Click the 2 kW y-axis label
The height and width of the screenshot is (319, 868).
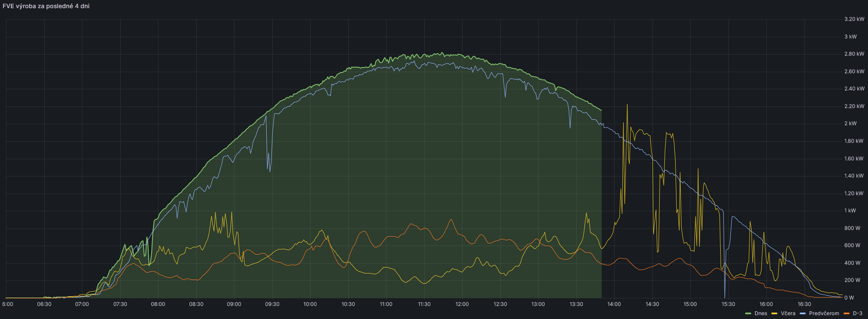pos(850,124)
